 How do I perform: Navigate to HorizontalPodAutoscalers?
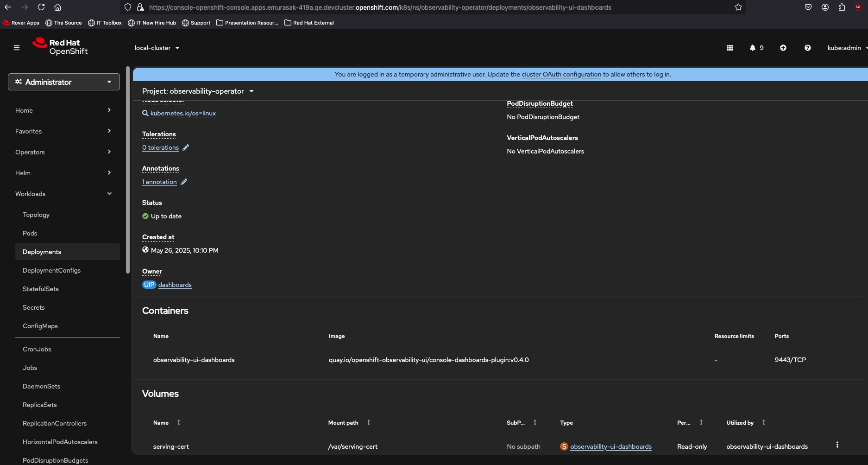60,442
